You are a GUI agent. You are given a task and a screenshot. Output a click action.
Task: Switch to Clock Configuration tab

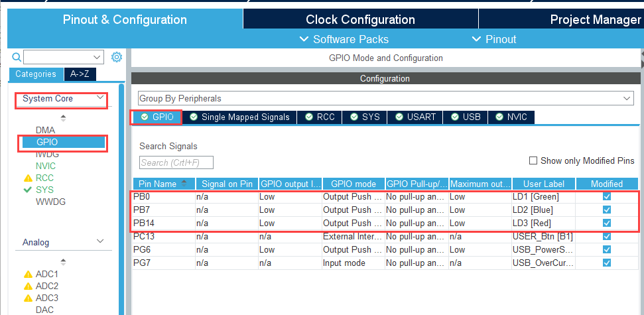click(360, 19)
